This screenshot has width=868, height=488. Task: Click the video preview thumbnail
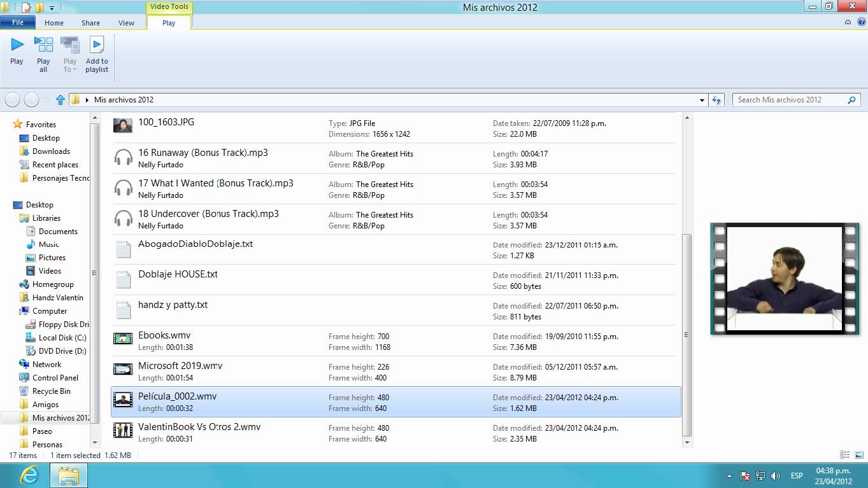coord(785,279)
